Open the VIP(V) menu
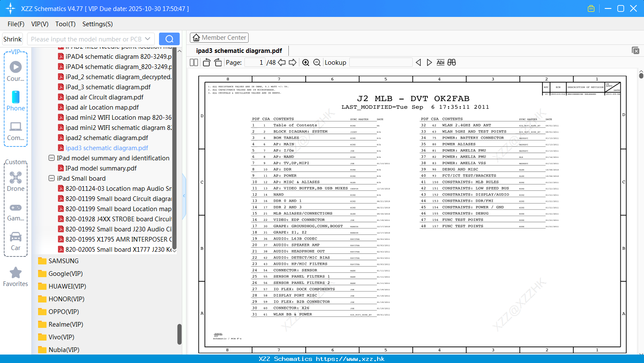The image size is (644, 363). [x=40, y=24]
